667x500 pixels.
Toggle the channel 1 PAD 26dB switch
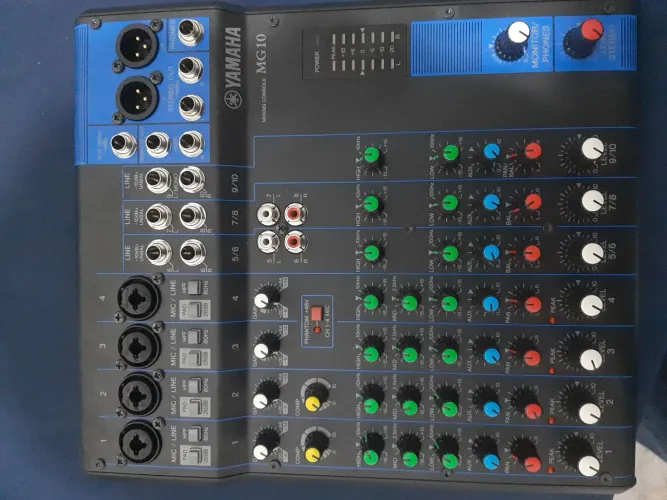pyautogui.click(x=195, y=455)
